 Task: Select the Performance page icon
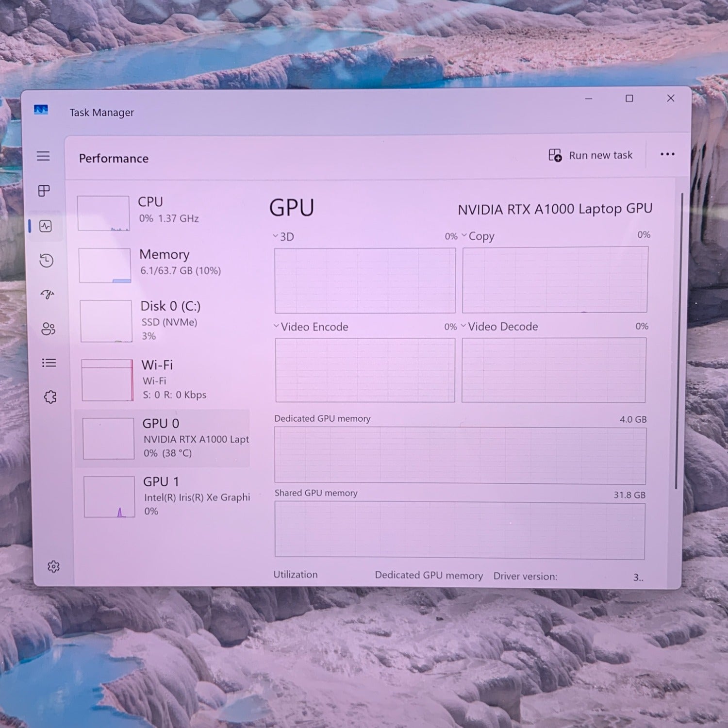click(46, 226)
